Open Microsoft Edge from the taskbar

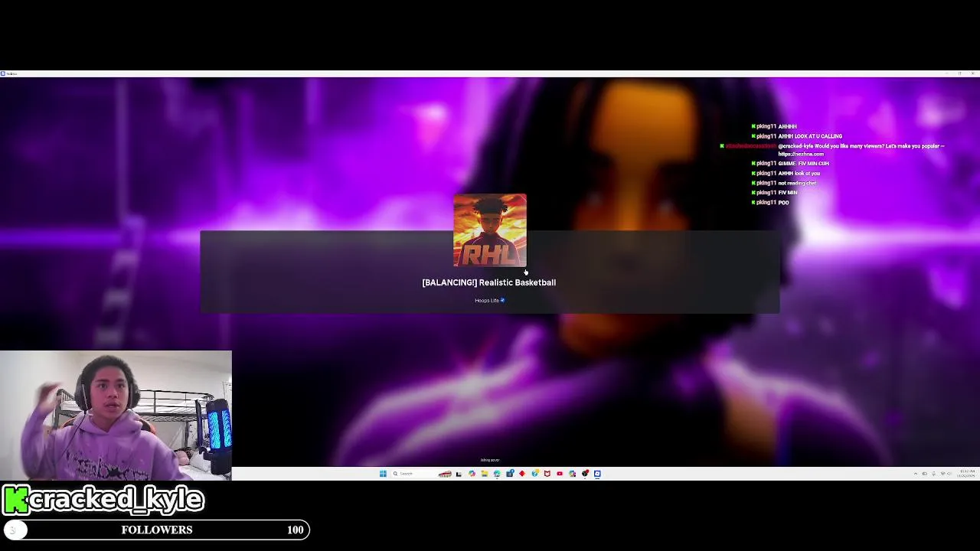[497, 474]
